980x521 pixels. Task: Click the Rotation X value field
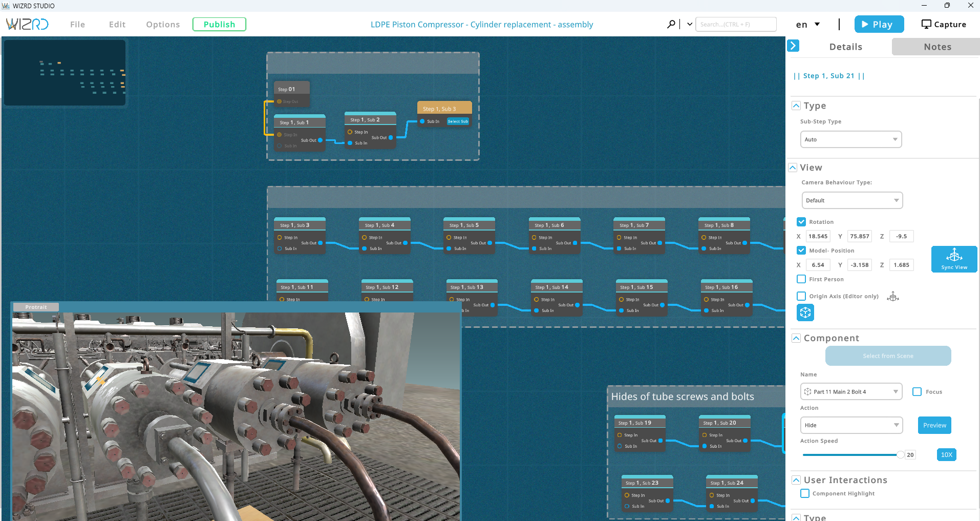point(818,236)
